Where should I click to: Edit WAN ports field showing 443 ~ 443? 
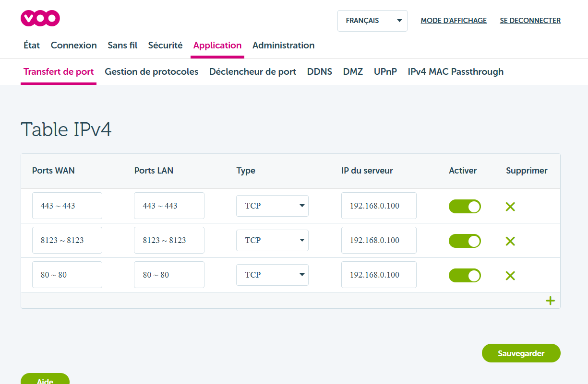(67, 206)
